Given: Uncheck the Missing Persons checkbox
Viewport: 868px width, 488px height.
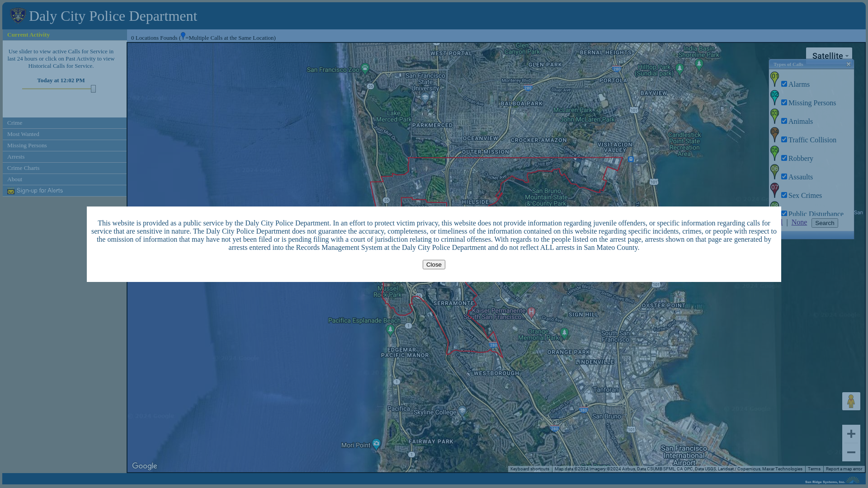Looking at the screenshot, I should (x=784, y=103).
